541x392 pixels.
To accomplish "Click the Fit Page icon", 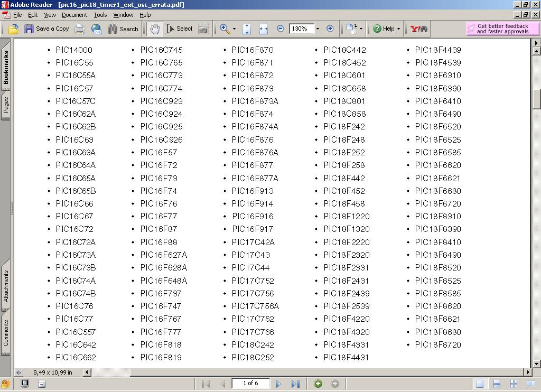I will pos(247,29).
